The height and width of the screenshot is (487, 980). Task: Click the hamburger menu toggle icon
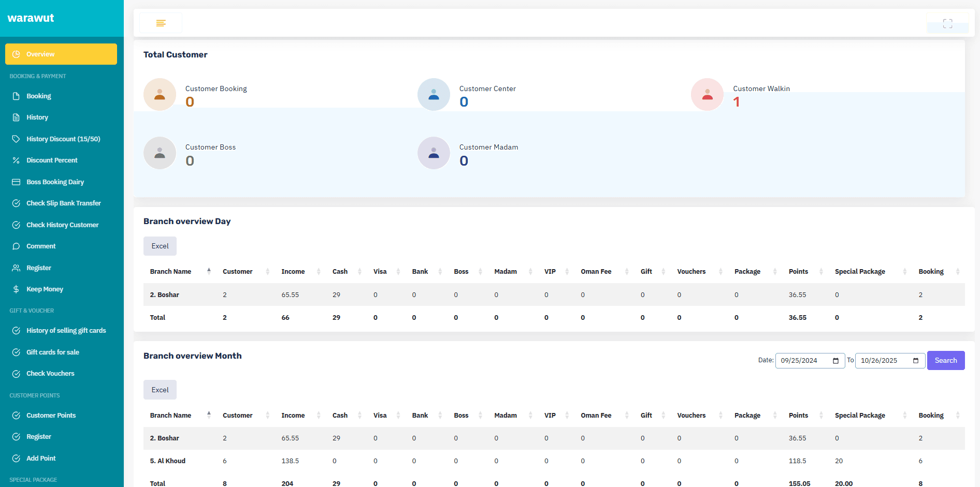(x=161, y=23)
